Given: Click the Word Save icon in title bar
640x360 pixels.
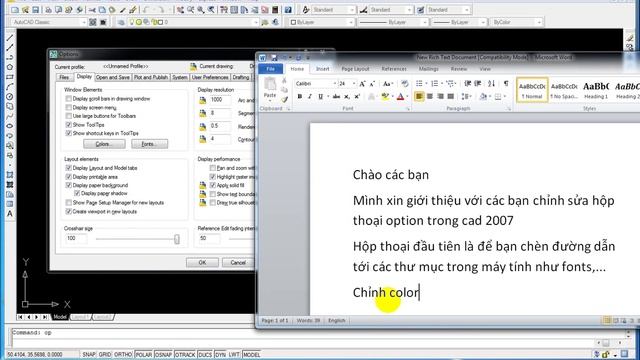Looking at the screenshot, I should click(274, 58).
